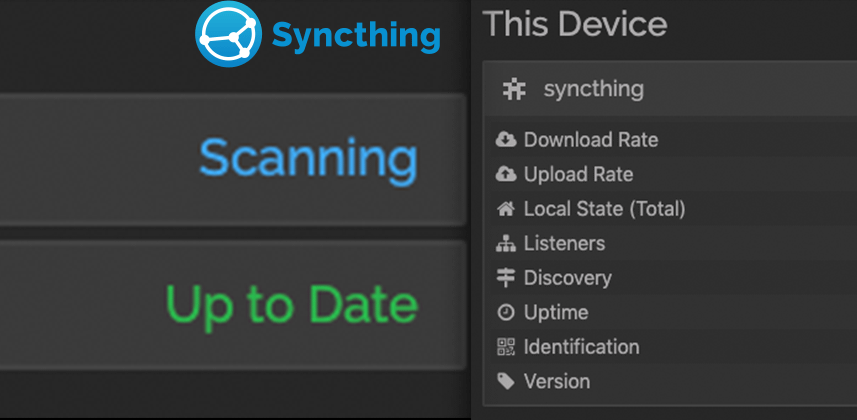Click the Discovery row label
The image size is (857, 420).
click(568, 278)
